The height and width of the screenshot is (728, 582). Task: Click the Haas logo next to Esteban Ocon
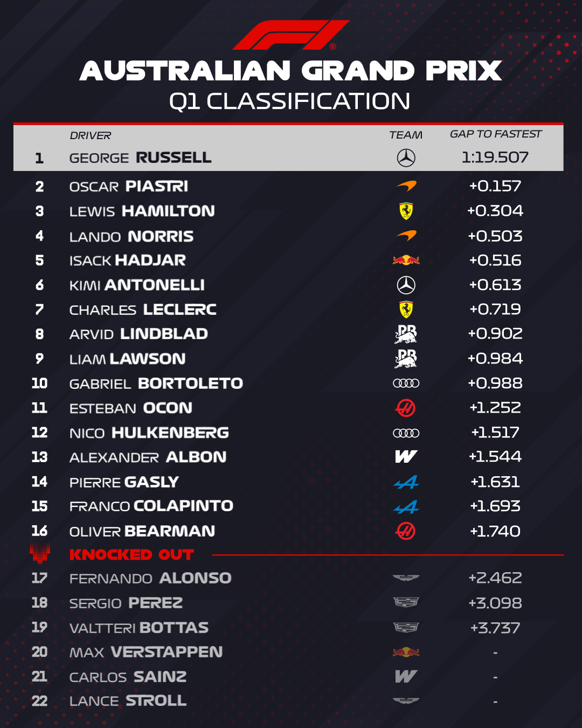pyautogui.click(x=406, y=408)
